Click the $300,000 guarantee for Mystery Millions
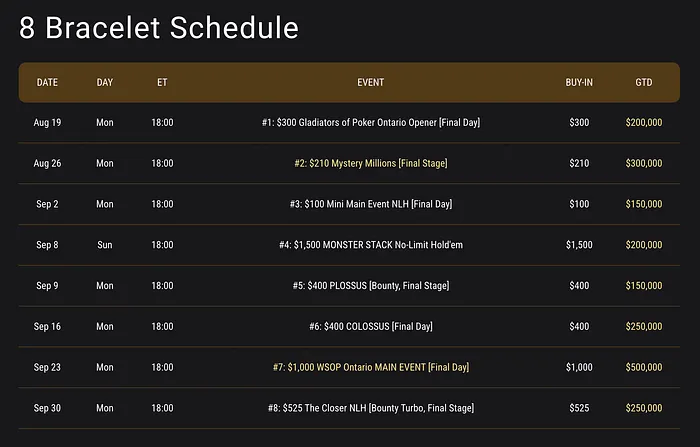 pos(644,163)
